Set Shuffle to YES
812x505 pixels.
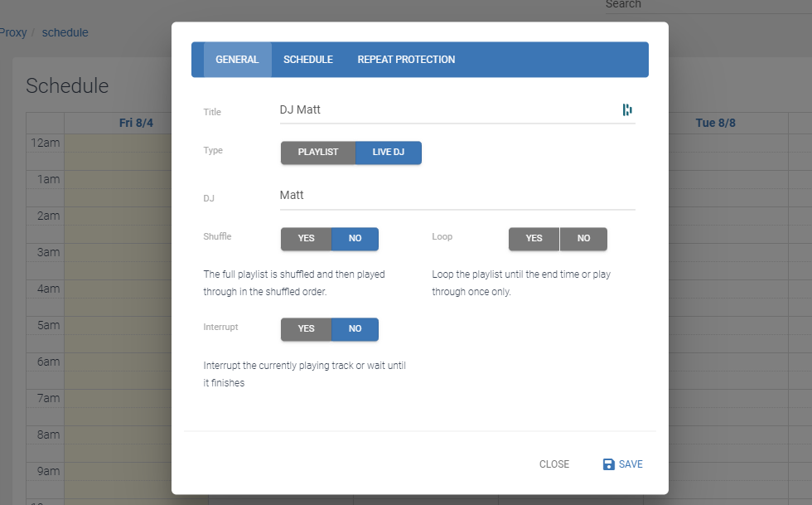coord(306,239)
